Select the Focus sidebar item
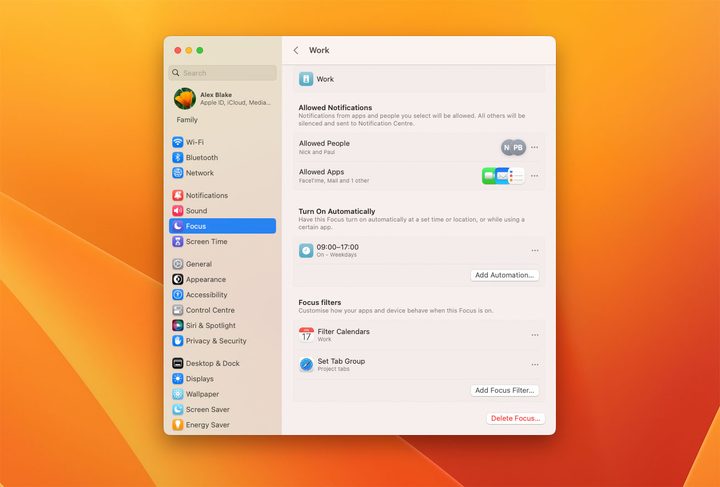720x487 pixels. coord(223,226)
